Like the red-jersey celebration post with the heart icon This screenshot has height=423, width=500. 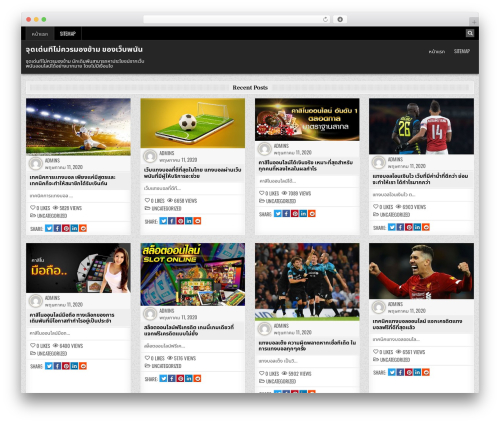376,351
